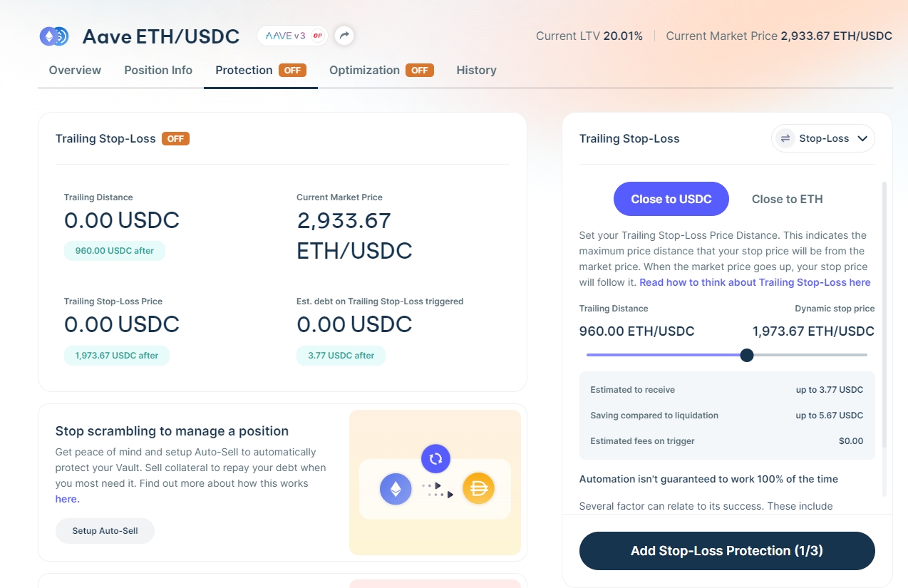Screen dimensions: 908x588
Task: Open the Stop-Loss type dropdown
Action: pyautogui.click(x=823, y=138)
